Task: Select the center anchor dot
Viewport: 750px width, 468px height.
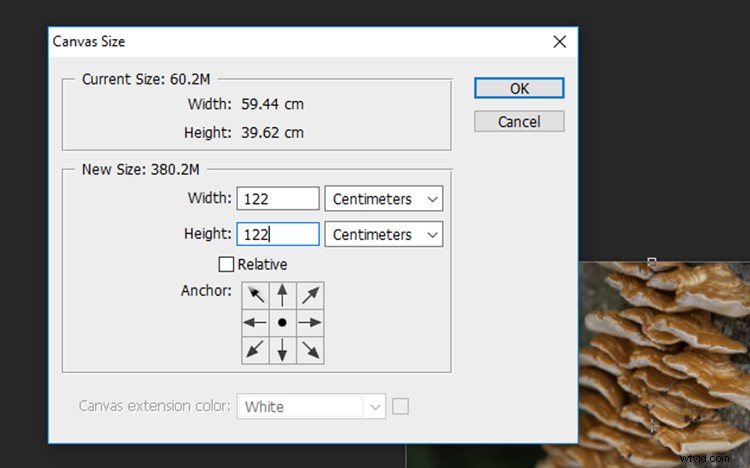Action: (x=283, y=322)
